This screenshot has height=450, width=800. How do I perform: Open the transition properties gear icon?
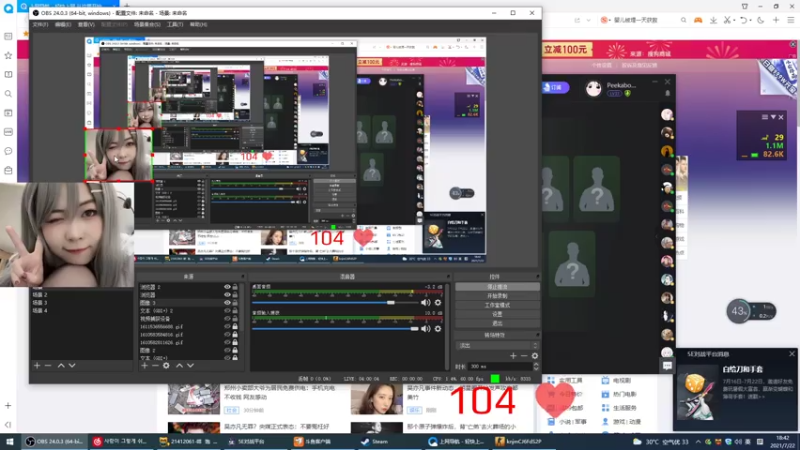coord(535,356)
